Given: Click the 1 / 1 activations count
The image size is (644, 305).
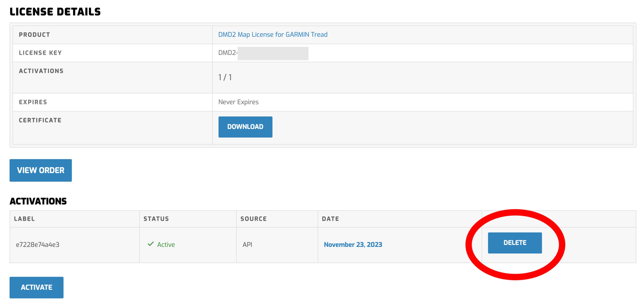Looking at the screenshot, I should (x=225, y=77).
